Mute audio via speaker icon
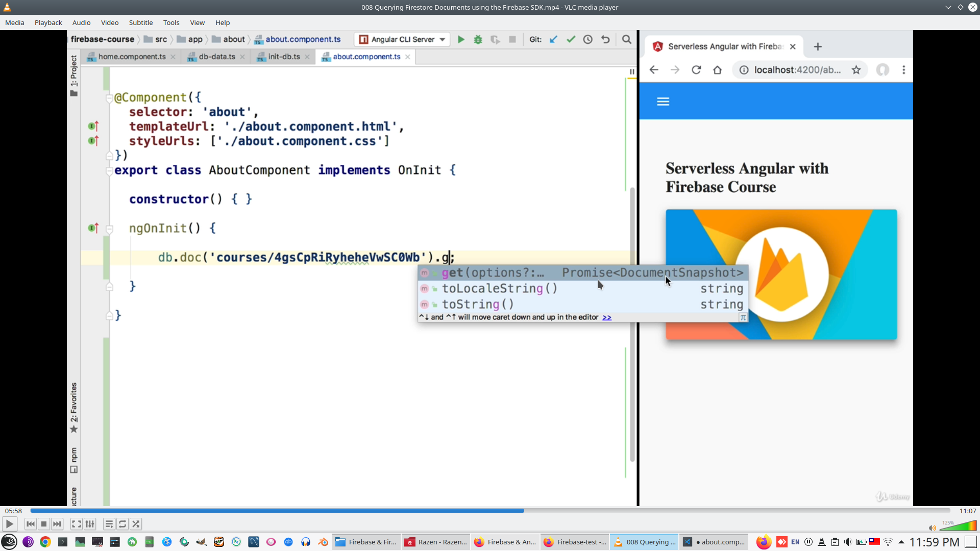Image resolution: width=980 pixels, height=551 pixels. (x=932, y=528)
